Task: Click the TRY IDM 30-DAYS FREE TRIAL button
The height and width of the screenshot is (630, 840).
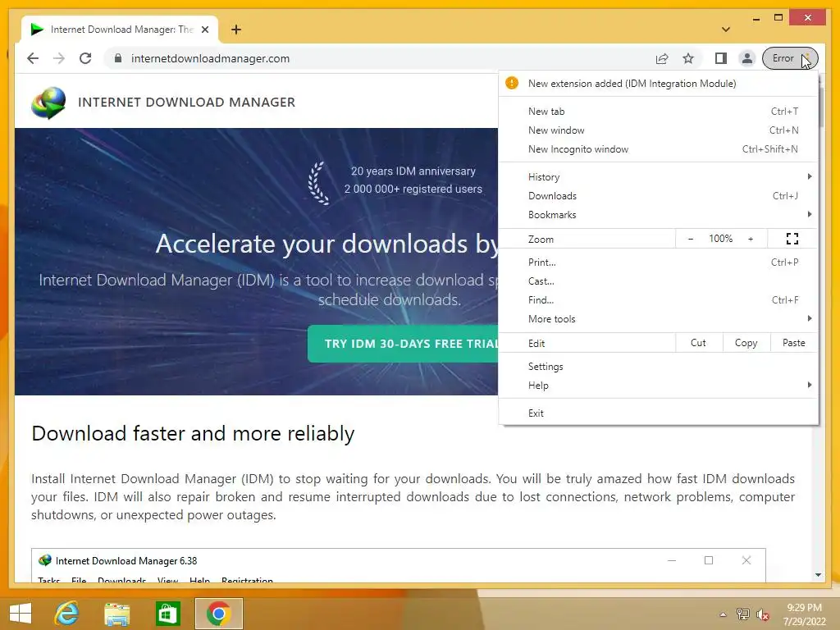Action: coord(403,344)
